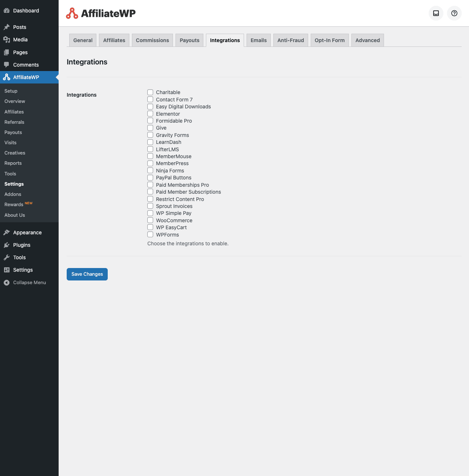Switch to the Emails tab
Viewport: 469px width, 476px height.
pos(259,40)
